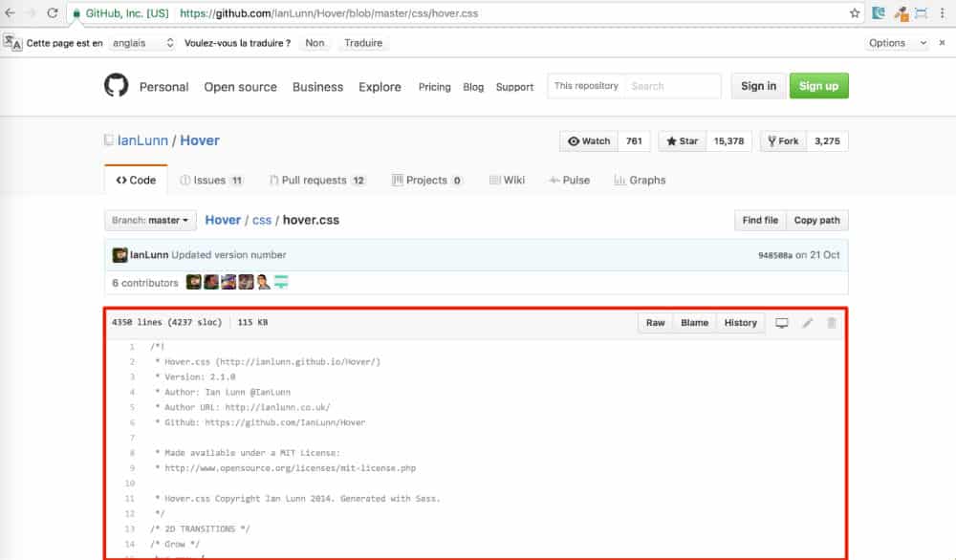Open the Pulse section via its icon

coord(551,180)
